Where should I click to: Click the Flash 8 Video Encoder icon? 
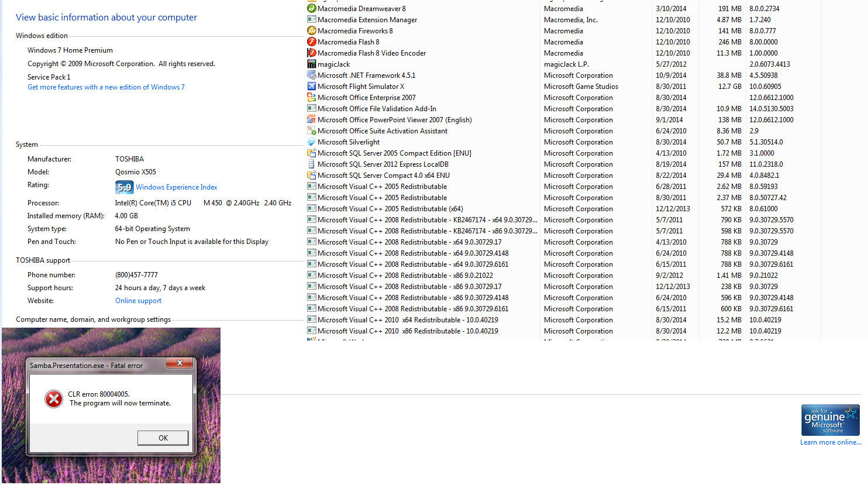point(312,53)
